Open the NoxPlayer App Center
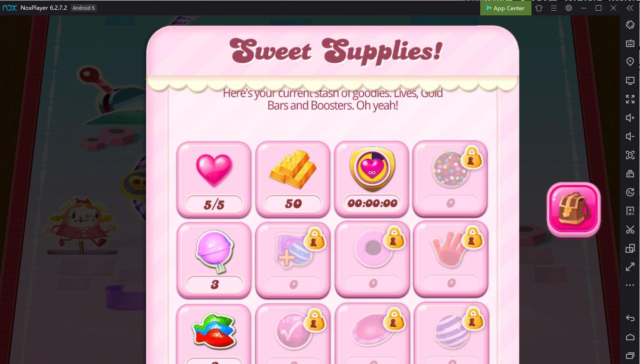This screenshot has height=364, width=640. tap(505, 8)
